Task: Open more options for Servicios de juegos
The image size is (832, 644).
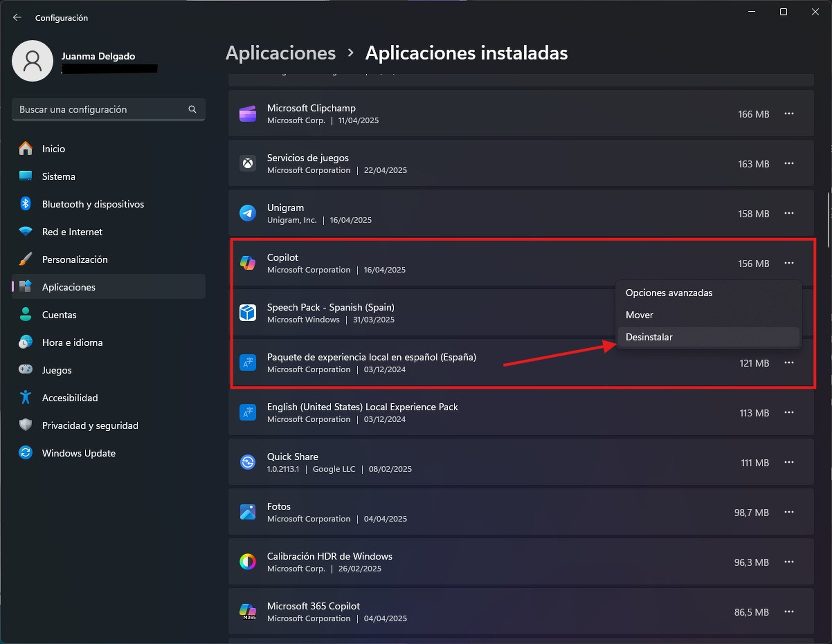Action: pyautogui.click(x=789, y=163)
